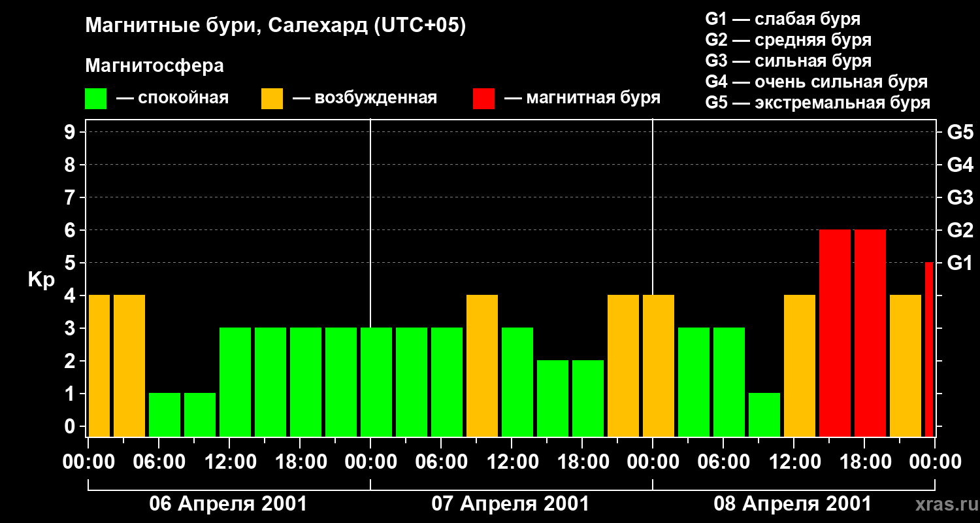Select the 18:00–21:00 red bar on 08 Апреля
This screenshot has width=980, height=523.
tap(870, 333)
